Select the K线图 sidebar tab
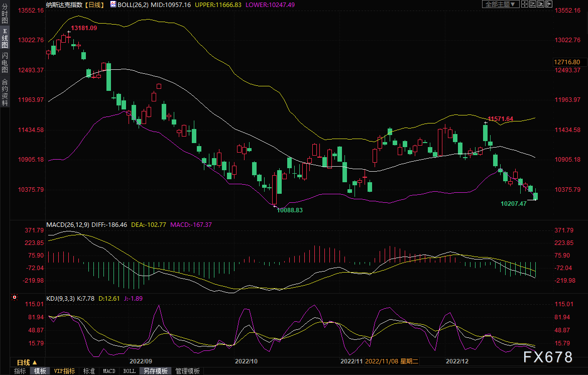This screenshot has height=375, width=588. pos(5,38)
